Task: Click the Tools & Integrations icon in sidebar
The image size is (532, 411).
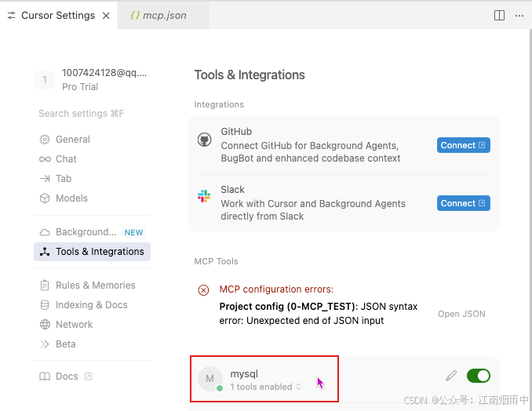Action: click(45, 252)
